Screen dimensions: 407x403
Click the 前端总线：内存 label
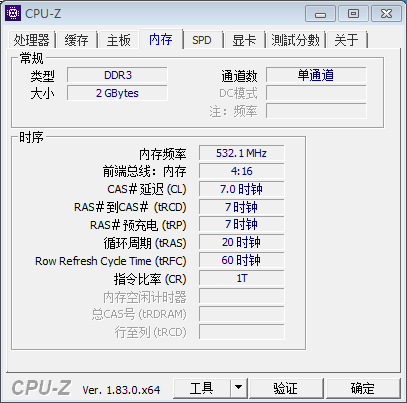(x=144, y=171)
